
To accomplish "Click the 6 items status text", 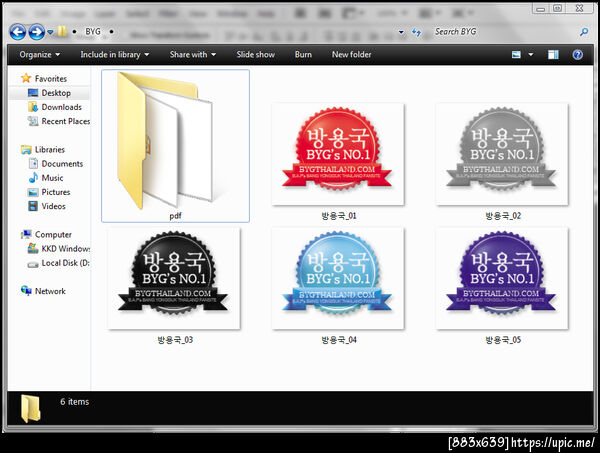I will [x=75, y=402].
